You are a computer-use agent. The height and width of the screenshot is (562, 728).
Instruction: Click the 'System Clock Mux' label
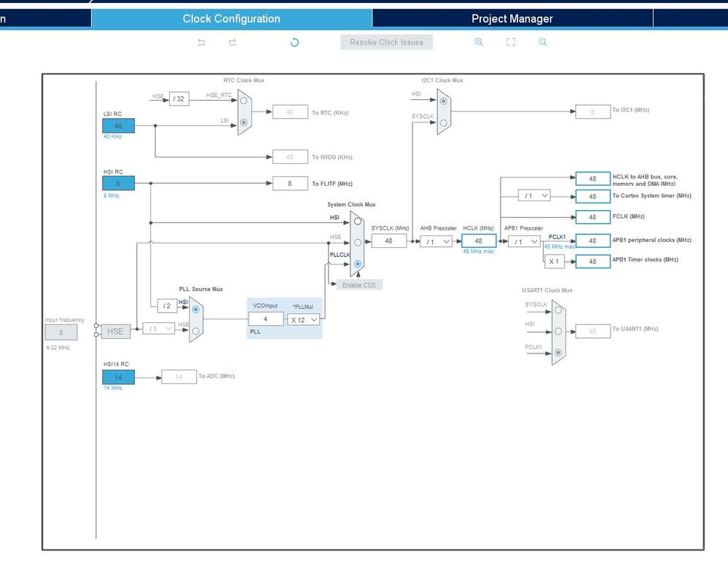[x=351, y=204]
